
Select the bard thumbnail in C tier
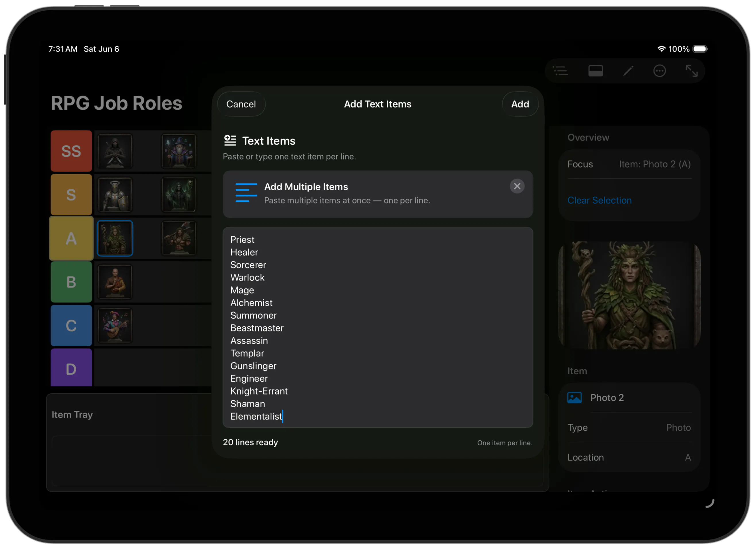115,326
